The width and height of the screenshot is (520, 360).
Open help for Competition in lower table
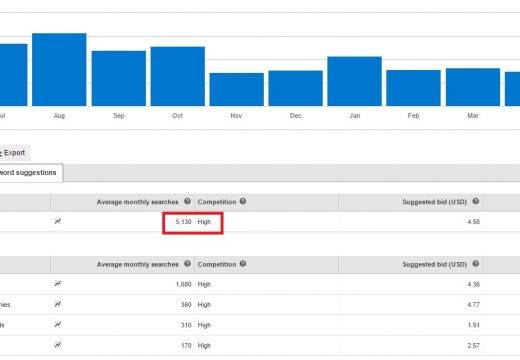(x=243, y=263)
